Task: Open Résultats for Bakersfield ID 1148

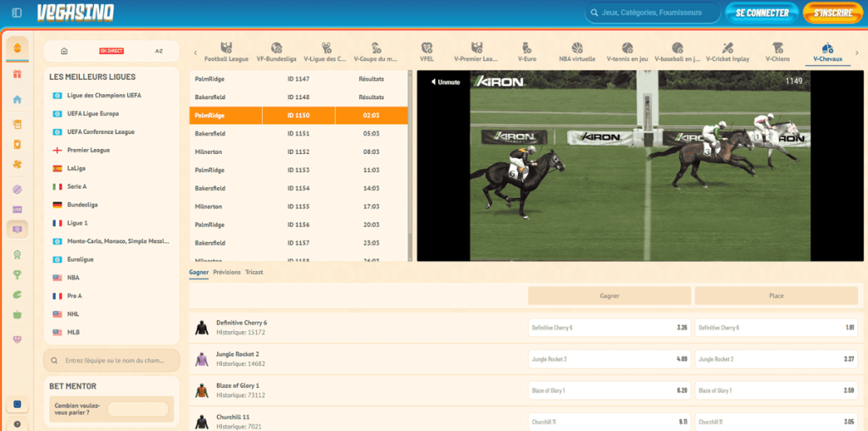Action: pyautogui.click(x=371, y=97)
